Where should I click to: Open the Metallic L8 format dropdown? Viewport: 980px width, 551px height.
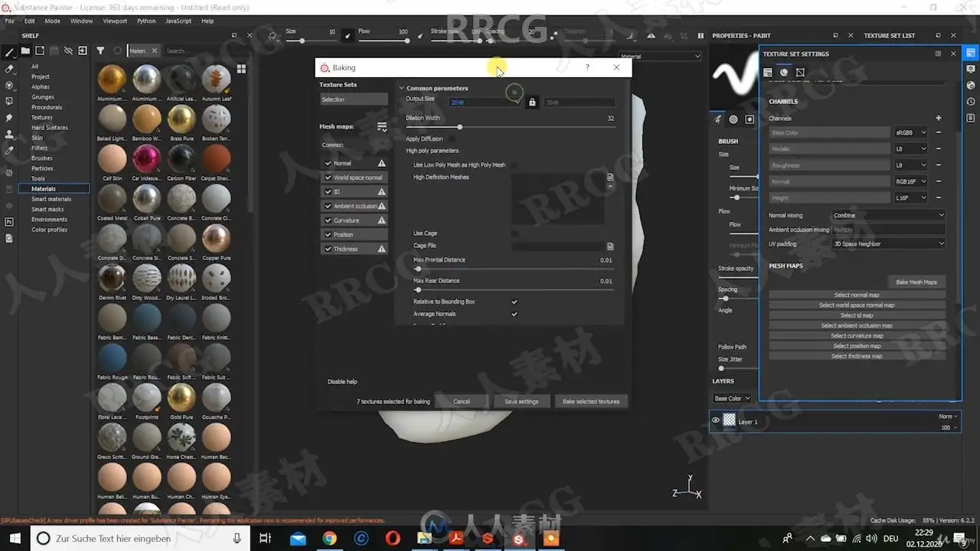point(911,148)
